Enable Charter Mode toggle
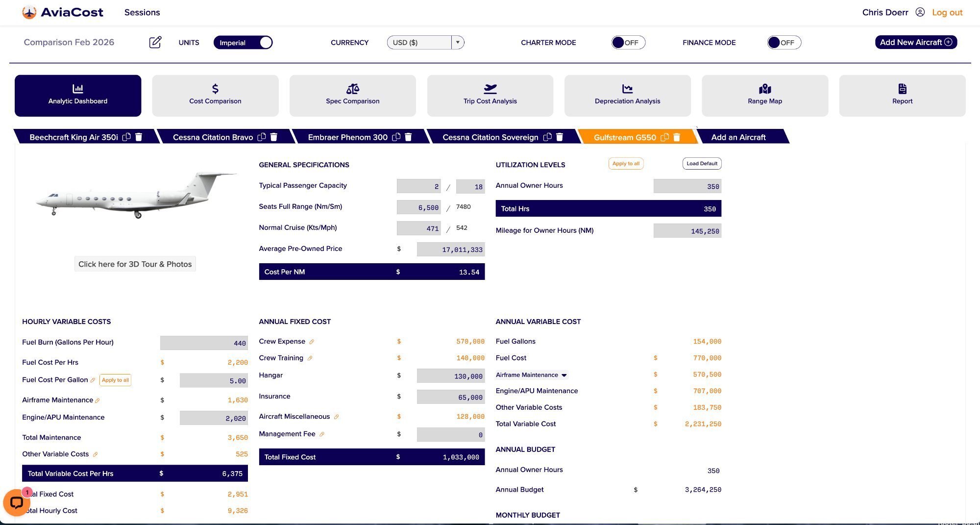 click(628, 43)
